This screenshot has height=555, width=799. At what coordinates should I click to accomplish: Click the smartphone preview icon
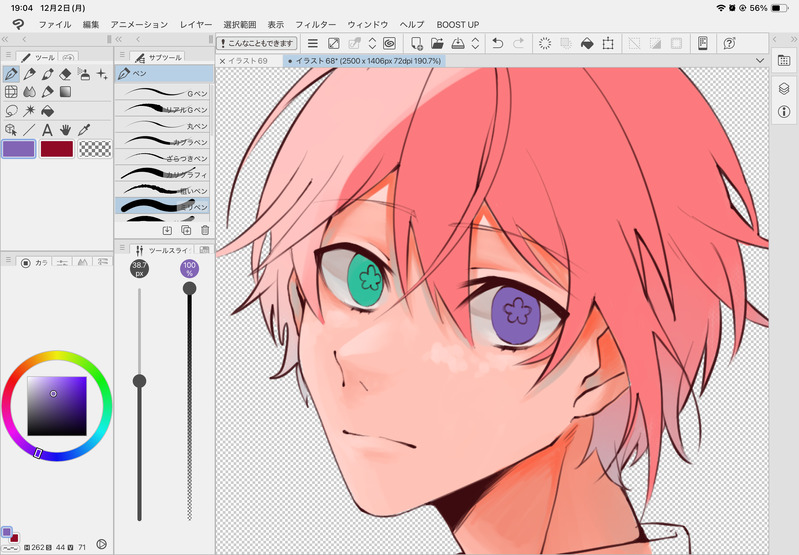pos(703,43)
